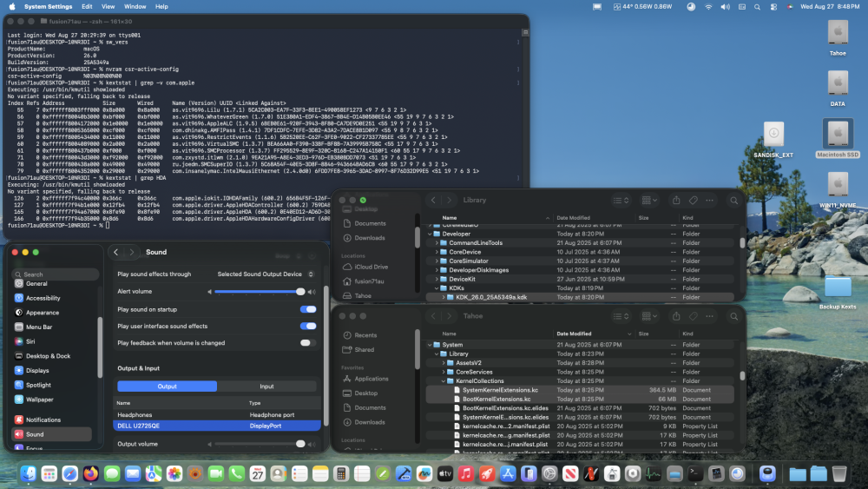Launch Safari from the Dock
Screen dimensions: 868x489
click(x=69, y=473)
